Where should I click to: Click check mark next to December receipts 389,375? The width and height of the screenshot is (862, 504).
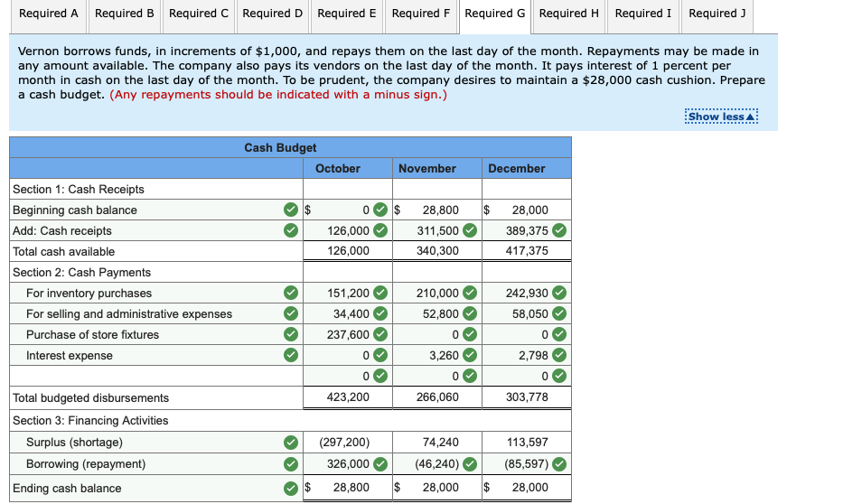coord(559,230)
